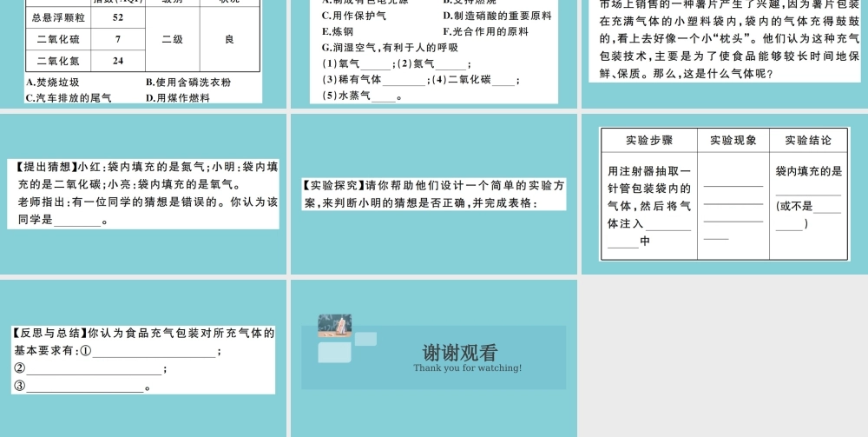The image size is (868, 437).
Task: Click the blank after (1)氧气
Action: pos(375,65)
